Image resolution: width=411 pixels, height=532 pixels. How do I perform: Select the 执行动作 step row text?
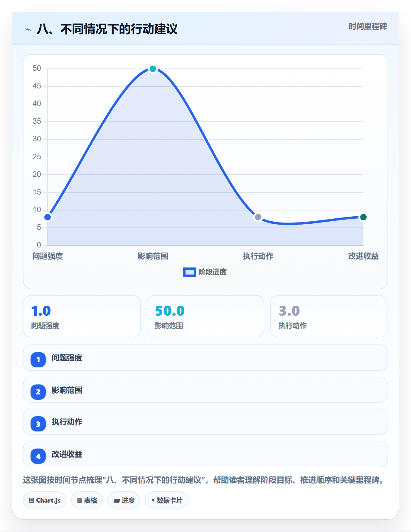point(67,422)
